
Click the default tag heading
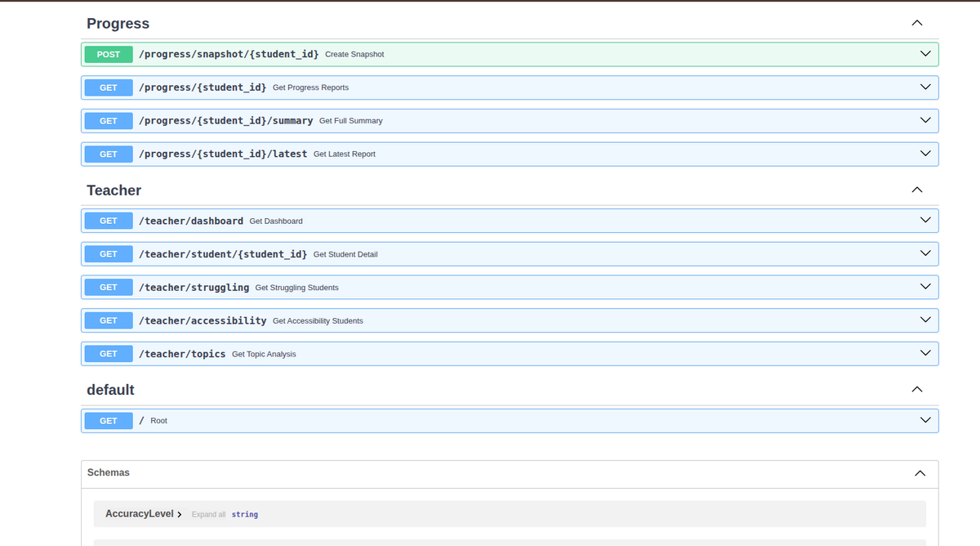click(x=110, y=390)
